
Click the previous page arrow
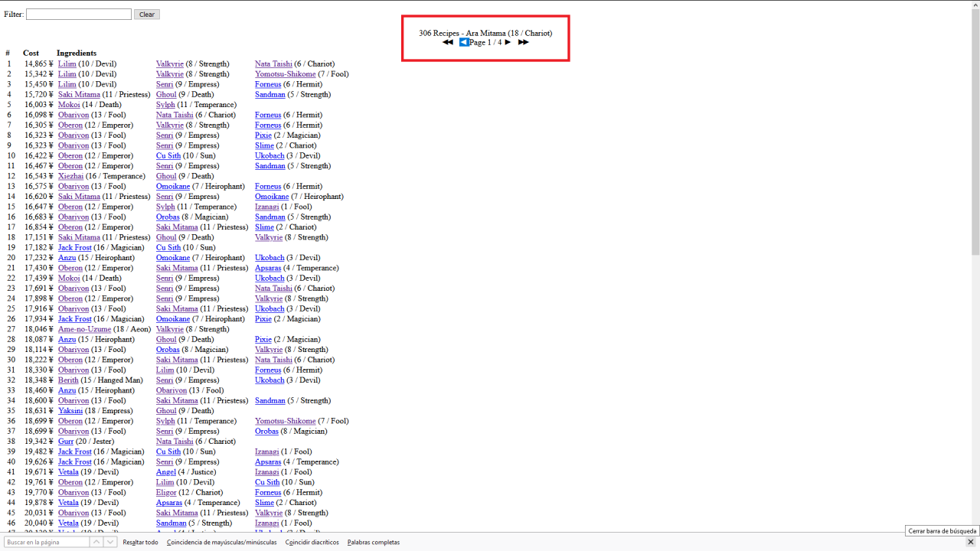click(463, 43)
